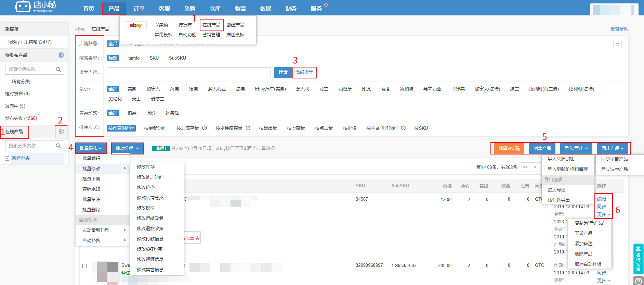This screenshot has width=644, height=285.
Task: Filter site by 美国
Action: click(x=132, y=89)
